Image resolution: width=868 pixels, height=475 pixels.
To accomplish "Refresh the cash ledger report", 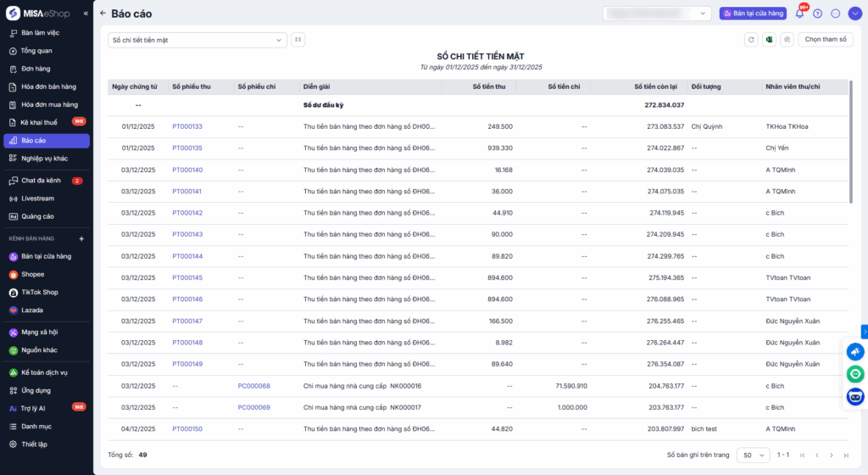I will point(751,40).
